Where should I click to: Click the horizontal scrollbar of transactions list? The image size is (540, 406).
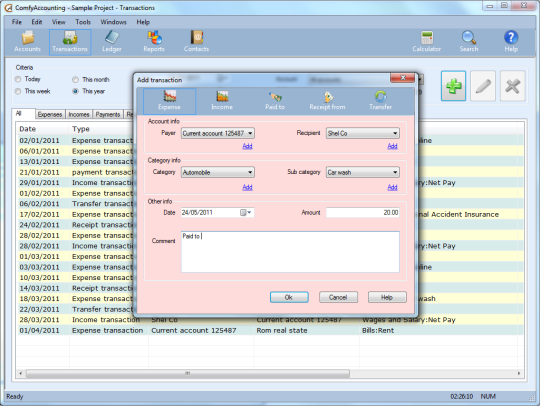270,373
